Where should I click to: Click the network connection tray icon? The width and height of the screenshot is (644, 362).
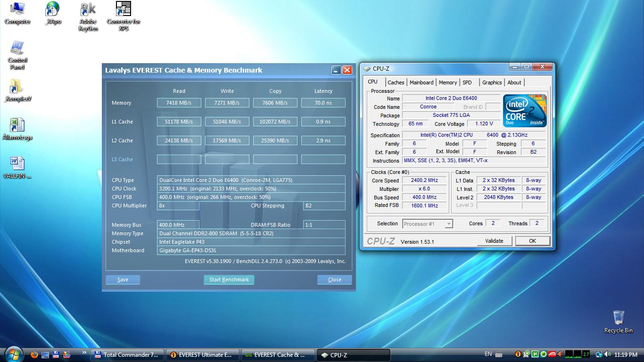point(599,354)
